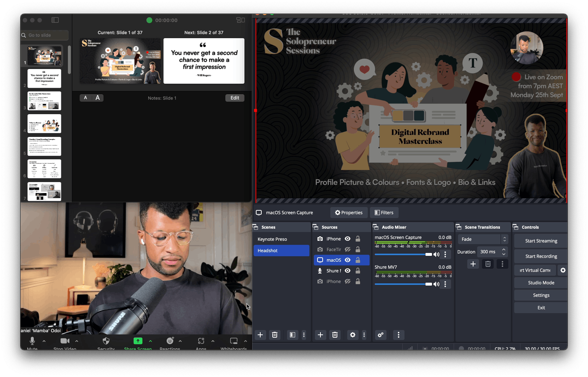
Task: Toggle the Keynote slide navigator sidebar icon
Action: (x=55, y=20)
